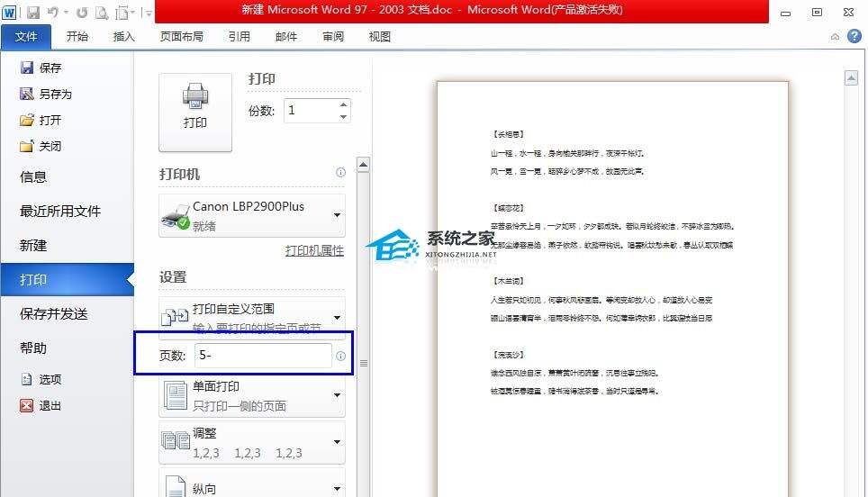The image size is (868, 497).
Task: Switch to the 审阅 tab
Action: click(x=333, y=37)
